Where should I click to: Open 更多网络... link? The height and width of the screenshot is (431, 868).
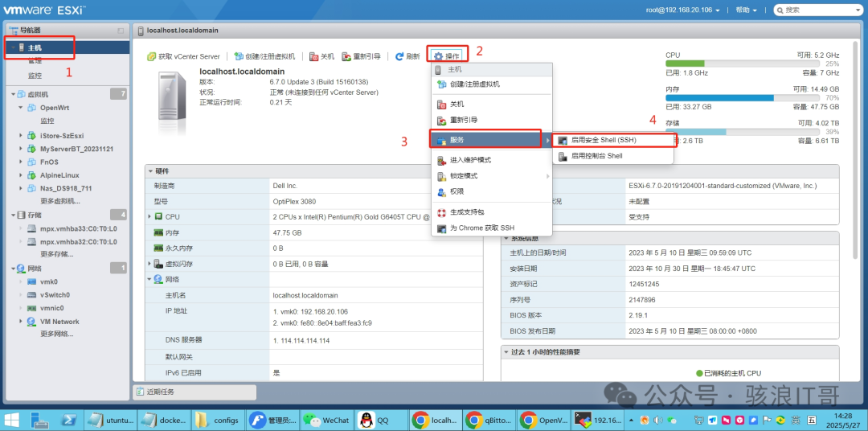pos(57,334)
